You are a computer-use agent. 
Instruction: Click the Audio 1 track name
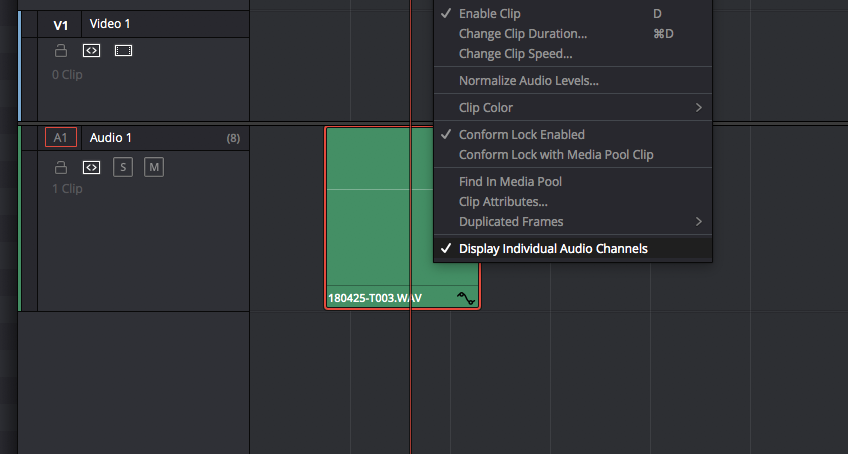110,137
